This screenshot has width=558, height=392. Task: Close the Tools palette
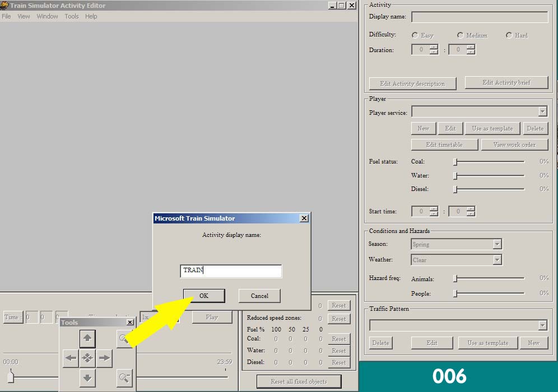130,322
